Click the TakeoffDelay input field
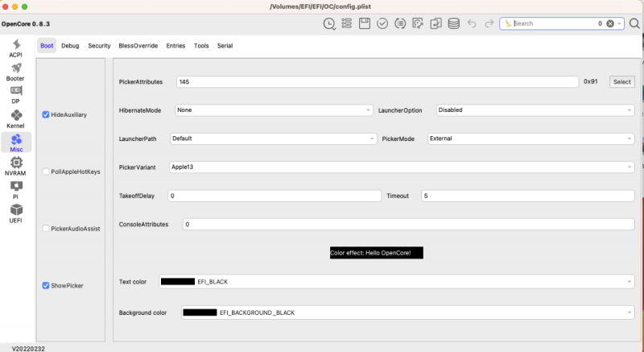The height and width of the screenshot is (352, 644). [275, 196]
